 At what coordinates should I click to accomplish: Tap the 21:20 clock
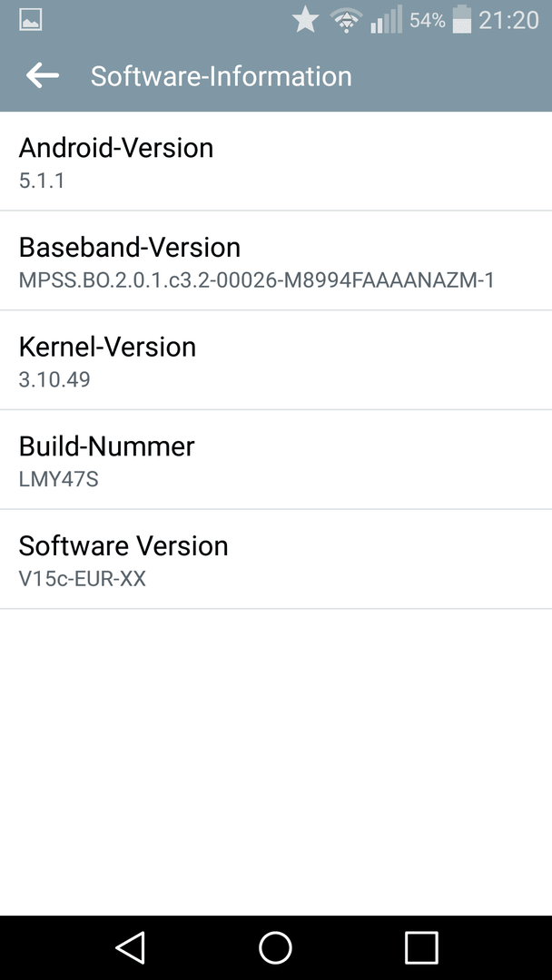[508, 20]
